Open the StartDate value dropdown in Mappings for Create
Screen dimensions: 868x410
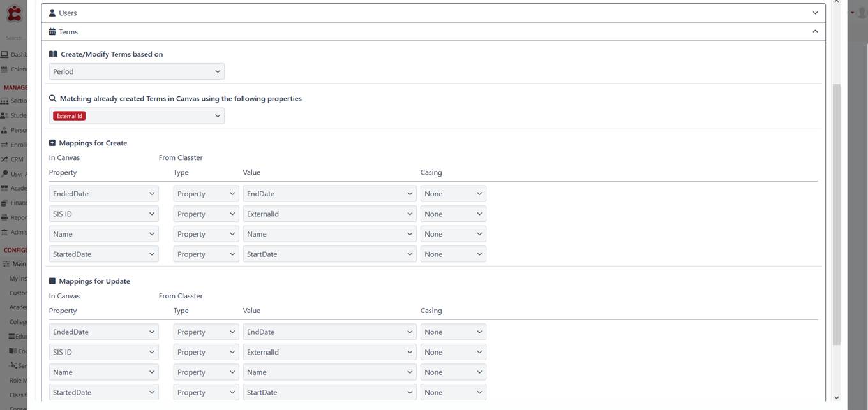point(330,254)
